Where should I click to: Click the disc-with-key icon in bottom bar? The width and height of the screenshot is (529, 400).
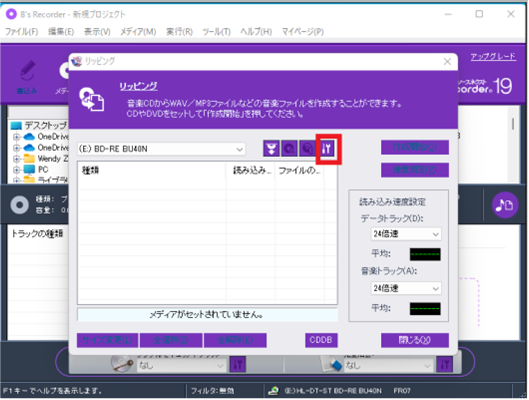click(122, 364)
